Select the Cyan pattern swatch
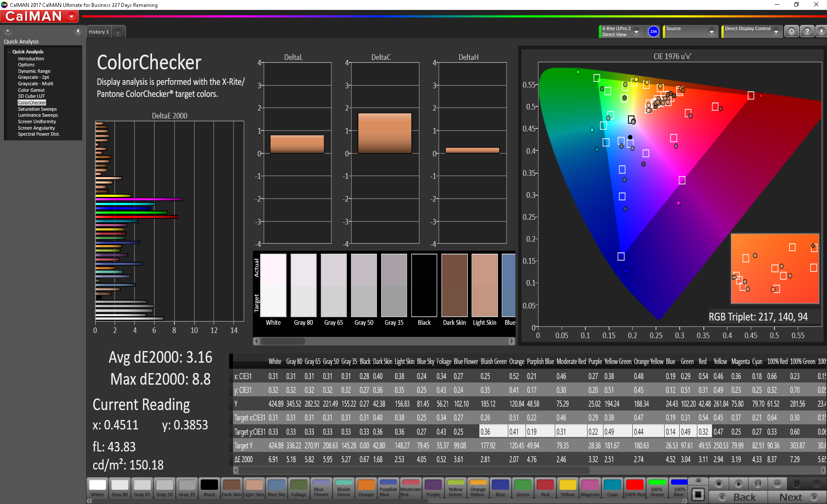The image size is (827, 504). point(612,488)
